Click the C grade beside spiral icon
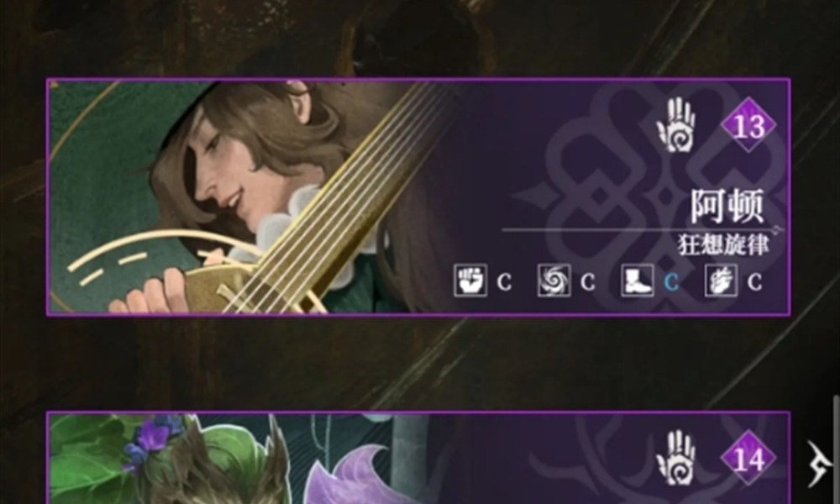 [588, 281]
